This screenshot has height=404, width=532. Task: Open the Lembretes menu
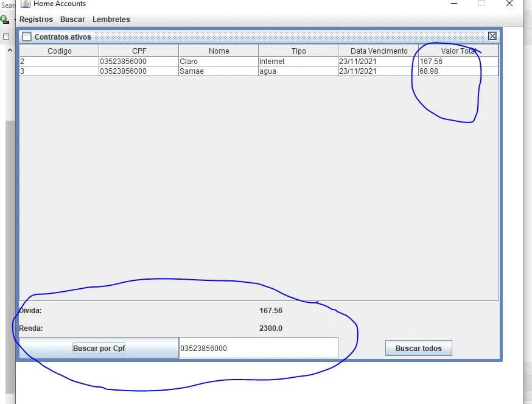click(111, 19)
